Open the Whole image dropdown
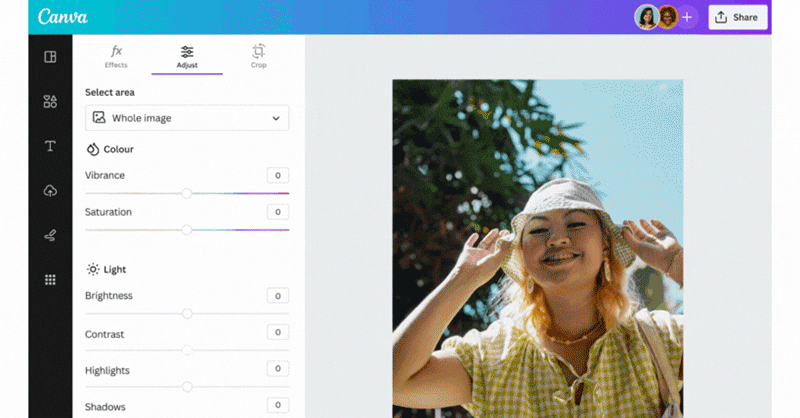 point(187,118)
